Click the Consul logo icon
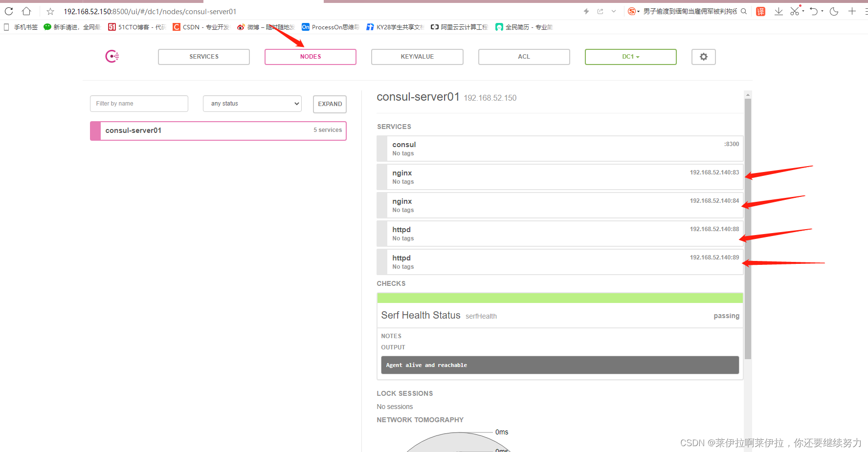This screenshot has width=868, height=452. (x=112, y=57)
